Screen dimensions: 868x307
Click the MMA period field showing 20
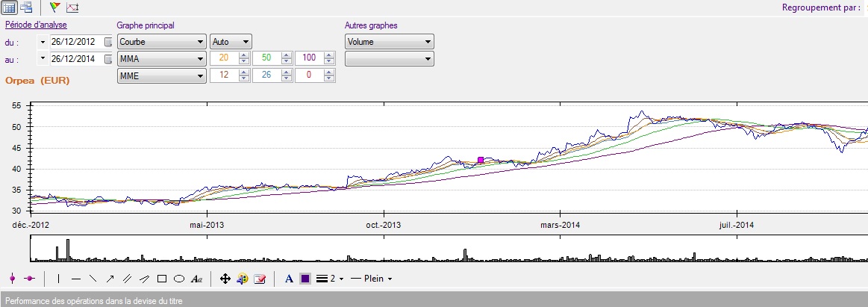pos(223,58)
